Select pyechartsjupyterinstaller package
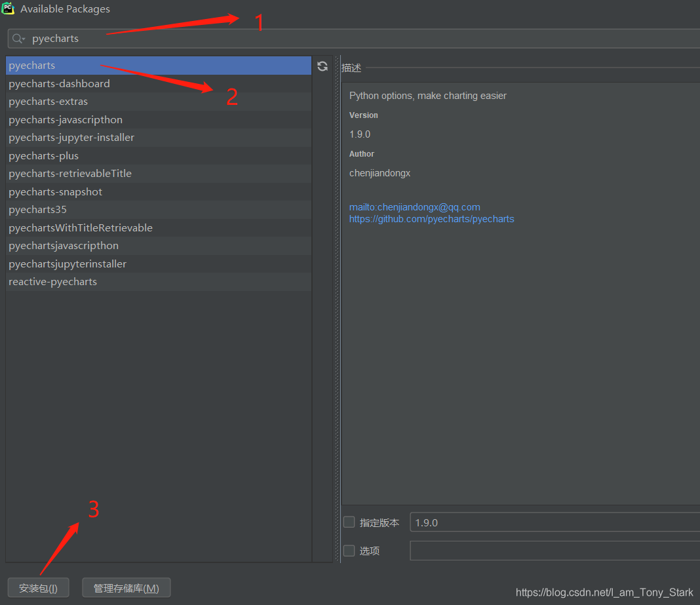700x605 pixels. (159, 264)
